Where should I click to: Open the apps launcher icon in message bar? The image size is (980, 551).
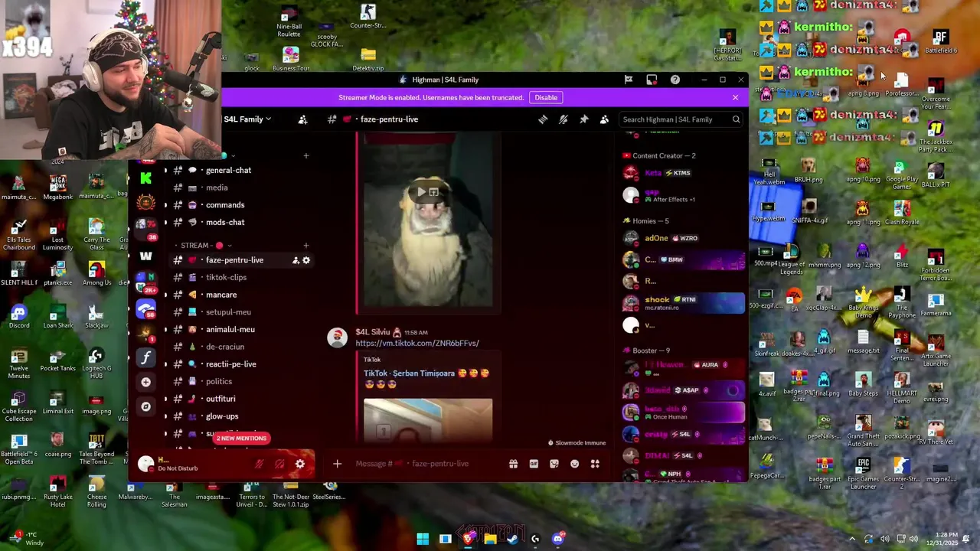coord(595,464)
